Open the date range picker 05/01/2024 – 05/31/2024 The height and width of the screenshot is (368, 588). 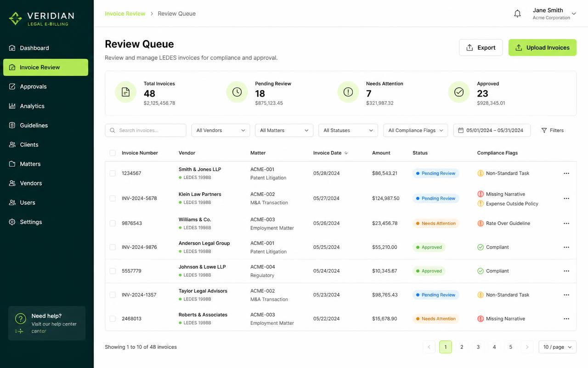(492, 131)
